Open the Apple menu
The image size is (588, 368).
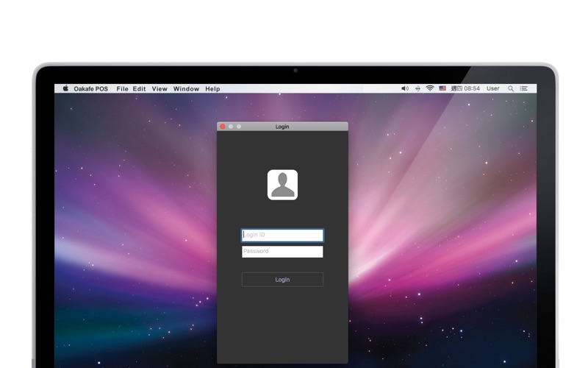pos(65,88)
